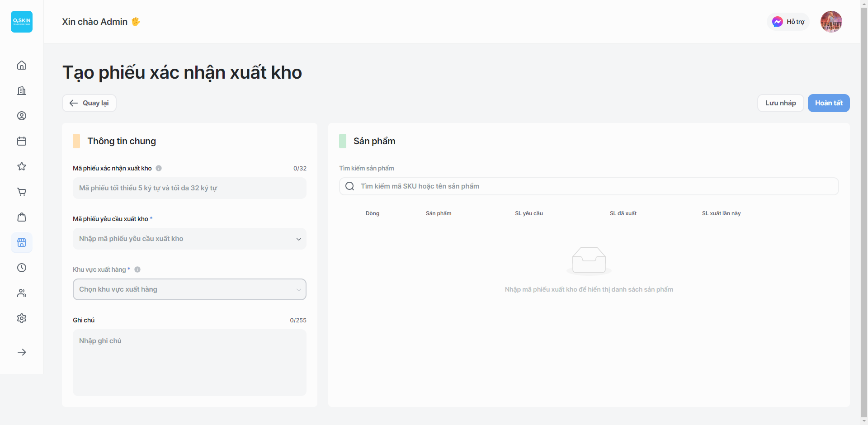The image size is (868, 425).
Task: Click the Mã phiếu xác nhận input field
Action: click(189, 188)
